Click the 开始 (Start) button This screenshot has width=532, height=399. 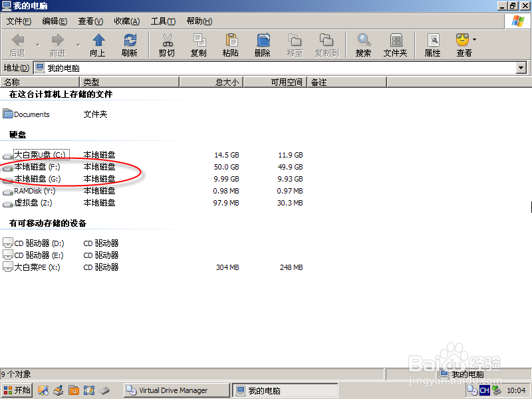click(x=16, y=390)
